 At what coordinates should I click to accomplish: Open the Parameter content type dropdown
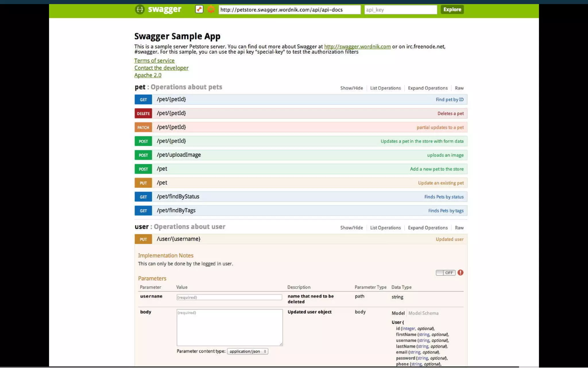click(x=247, y=351)
